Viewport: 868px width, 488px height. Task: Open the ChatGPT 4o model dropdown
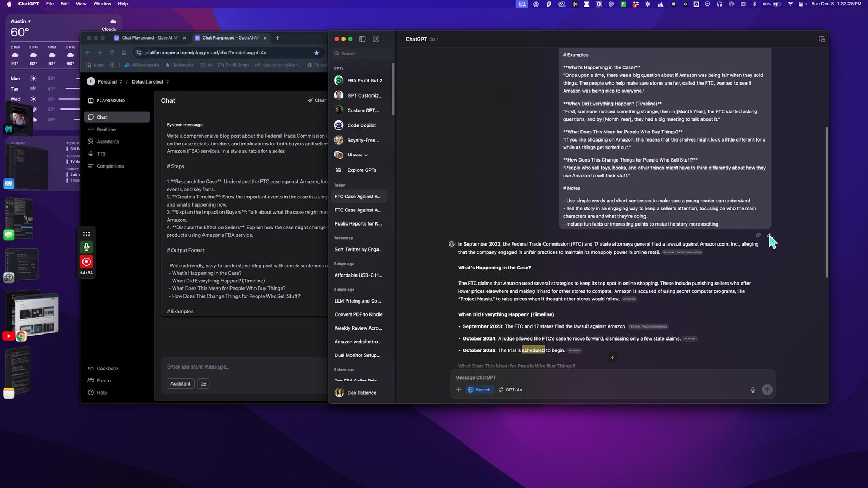tap(422, 39)
